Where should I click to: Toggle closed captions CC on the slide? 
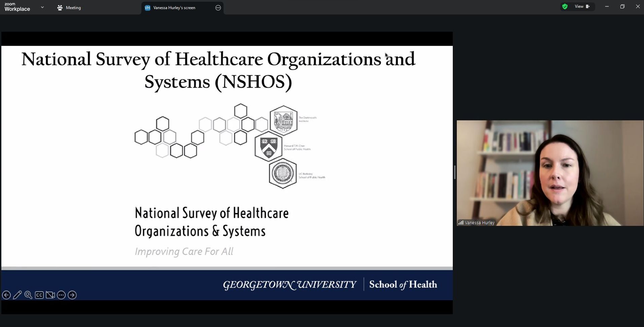39,295
